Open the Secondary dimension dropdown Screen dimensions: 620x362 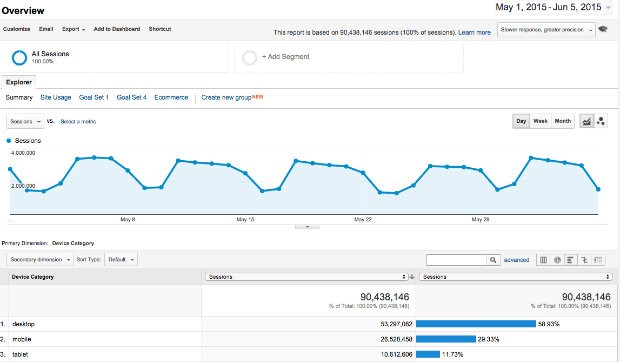pyautogui.click(x=40, y=260)
